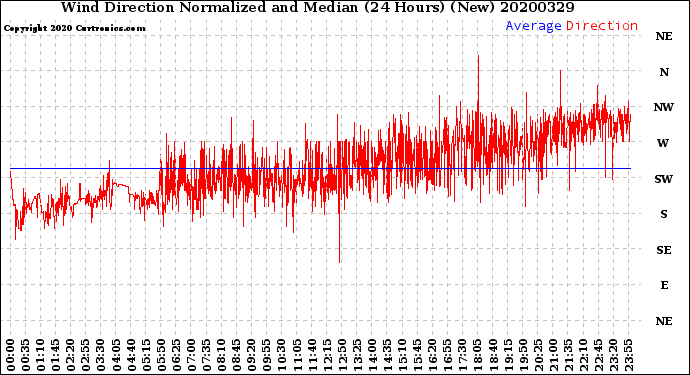Click the '18:05' time axis label
The image size is (690, 375).
(x=477, y=355)
